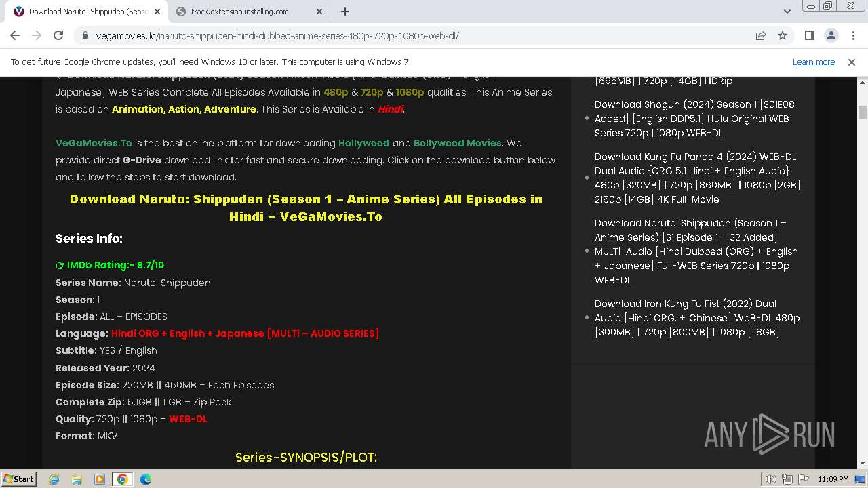Open Microsoft Edge from taskbar
Viewport: 868px width, 488px height.
point(146,479)
